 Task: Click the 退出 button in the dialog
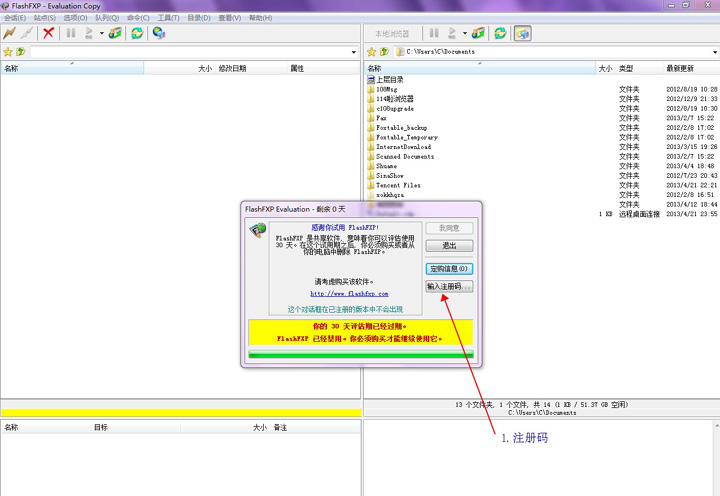449,246
